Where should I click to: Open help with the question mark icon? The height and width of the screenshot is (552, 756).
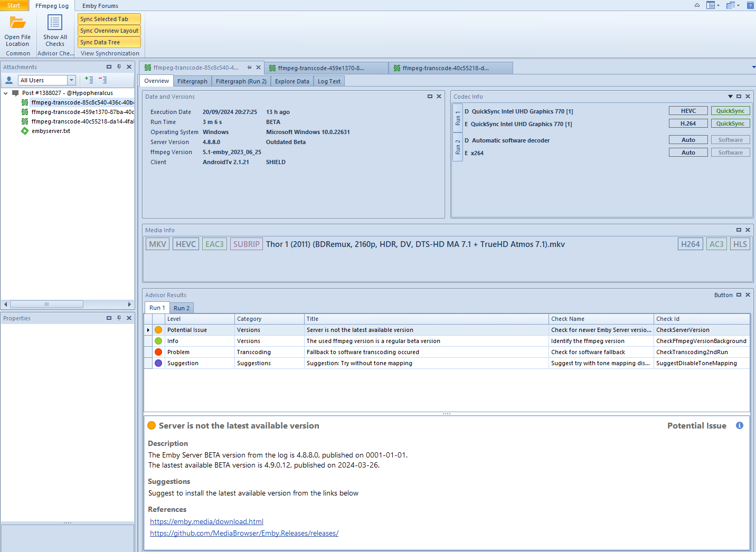750,5
